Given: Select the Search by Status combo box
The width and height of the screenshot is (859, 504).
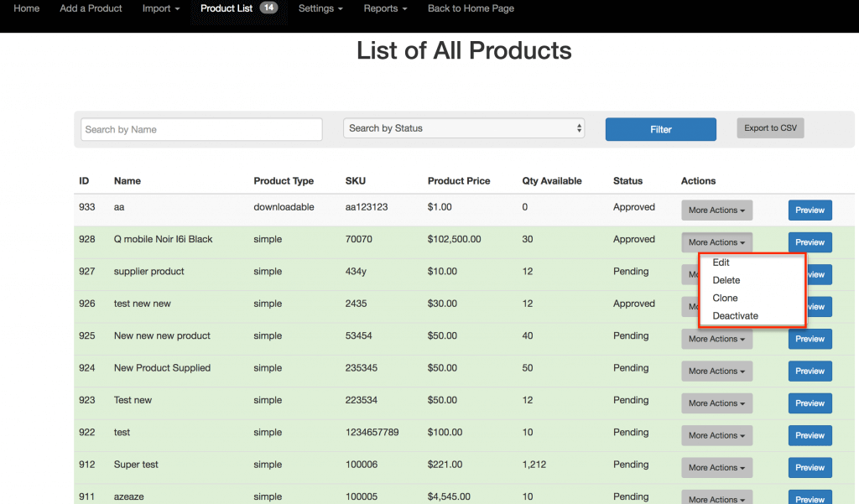Looking at the screenshot, I should [464, 128].
